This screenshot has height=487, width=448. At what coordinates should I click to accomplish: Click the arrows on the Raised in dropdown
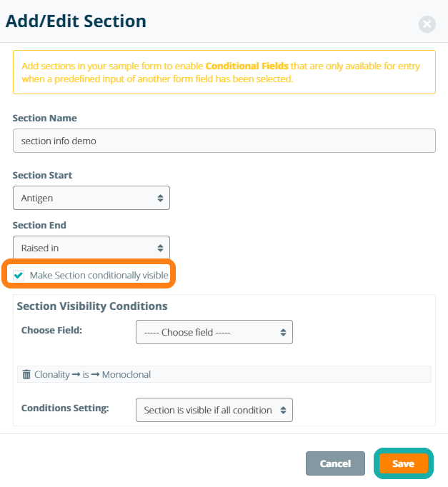[x=160, y=248]
